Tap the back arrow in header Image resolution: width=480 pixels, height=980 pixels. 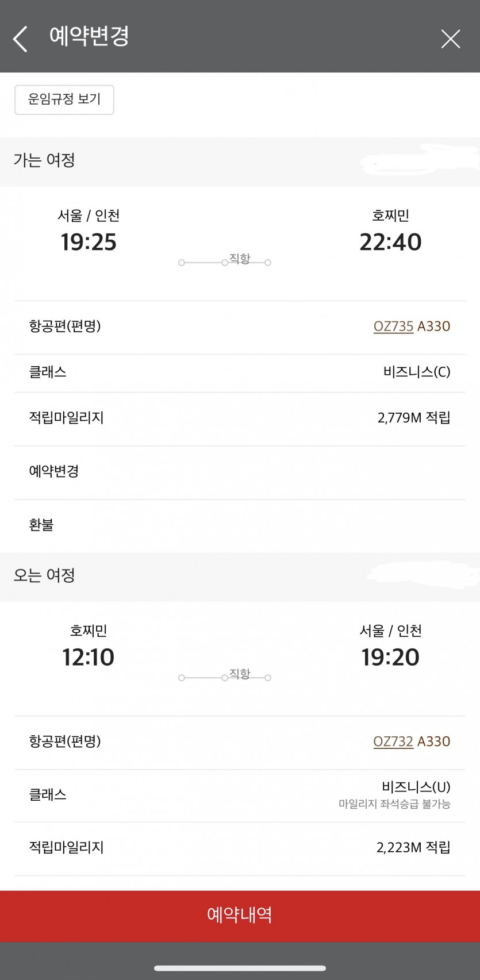(x=21, y=39)
